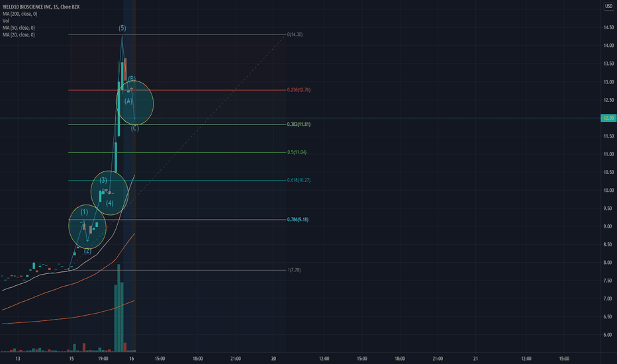Click the 6.50 price axis label
Viewport: 617px width, 364px height.
coord(608,317)
